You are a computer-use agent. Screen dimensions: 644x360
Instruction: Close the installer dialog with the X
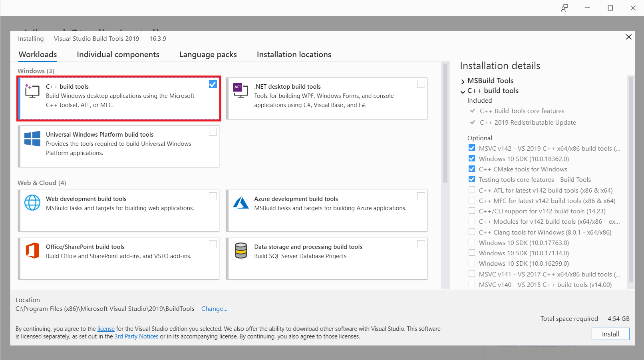(628, 37)
